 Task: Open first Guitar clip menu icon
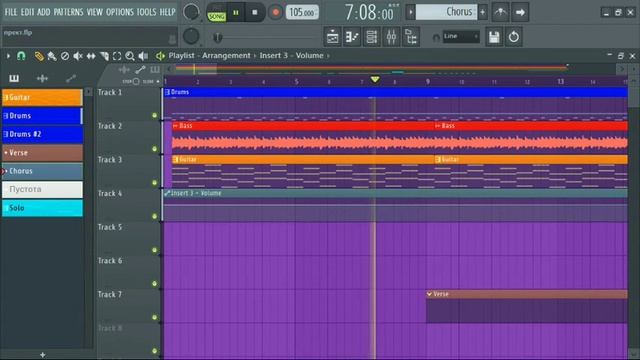click(x=176, y=160)
